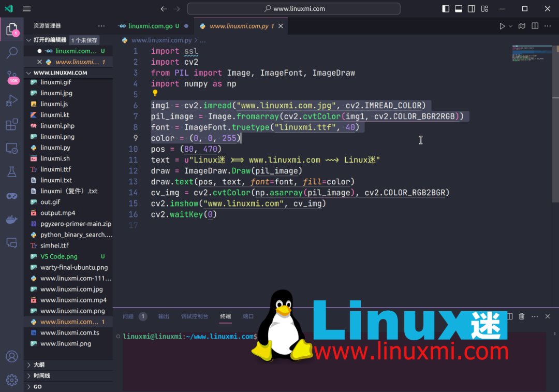This screenshot has width=559, height=392.
Task: Toggle bottom panel visibility
Action: [x=459, y=9]
